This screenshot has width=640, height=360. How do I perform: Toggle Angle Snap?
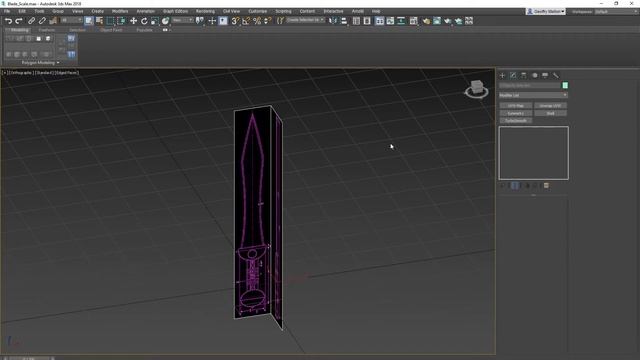click(246, 21)
